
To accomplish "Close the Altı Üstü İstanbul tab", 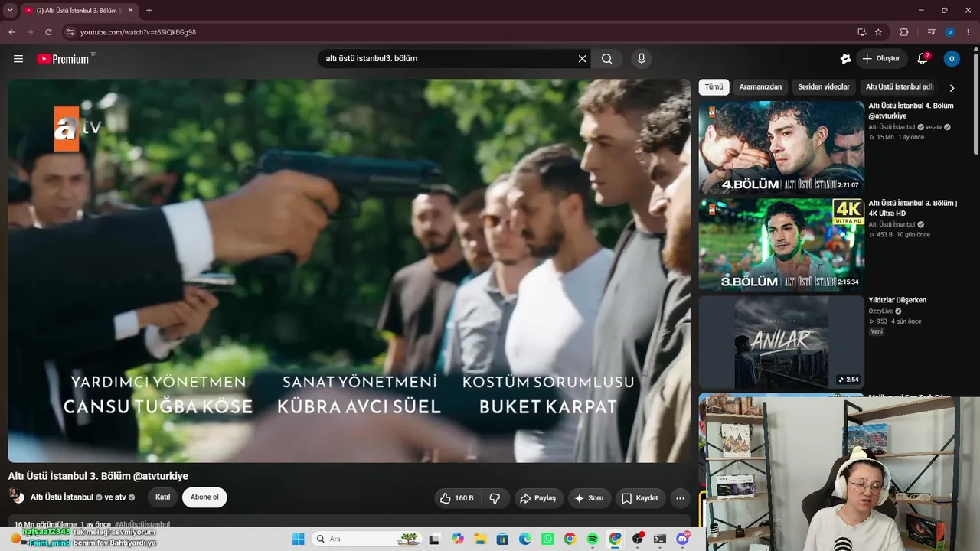I will coord(132,11).
